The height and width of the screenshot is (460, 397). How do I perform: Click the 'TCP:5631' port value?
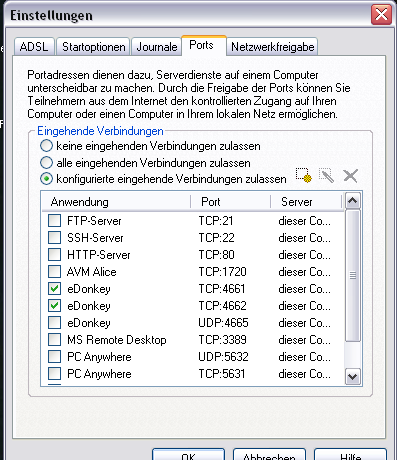click(x=222, y=374)
